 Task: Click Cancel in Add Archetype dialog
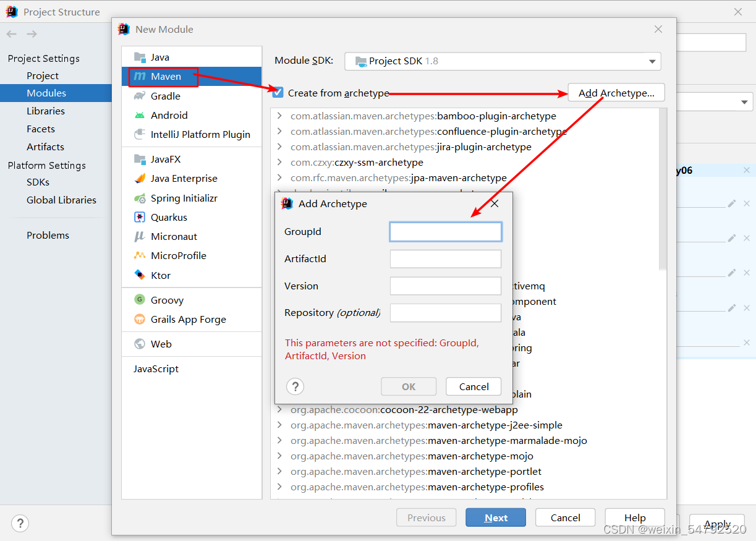[474, 386]
